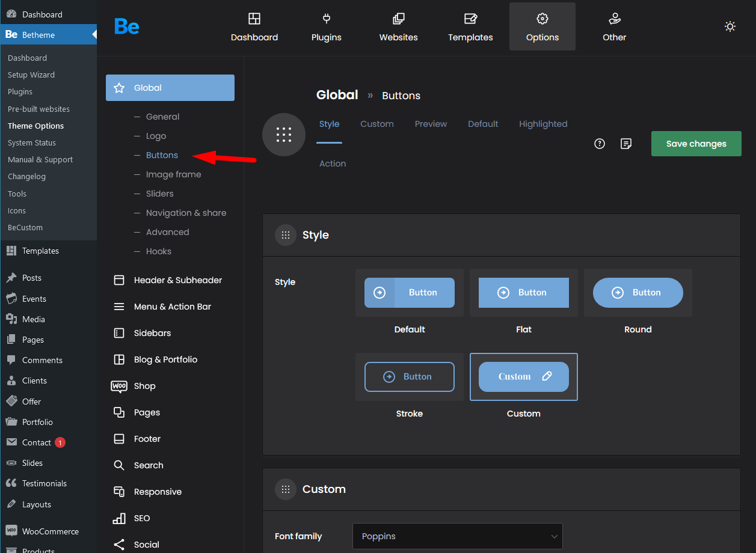Switch to the Custom tab
This screenshot has height=553, width=756.
click(377, 124)
